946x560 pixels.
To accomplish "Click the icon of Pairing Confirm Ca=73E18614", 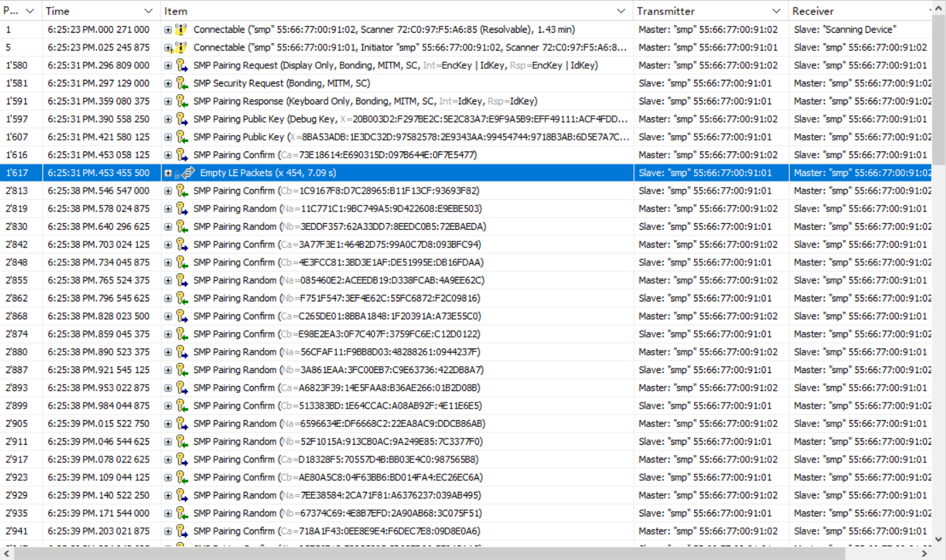I will pos(181,155).
